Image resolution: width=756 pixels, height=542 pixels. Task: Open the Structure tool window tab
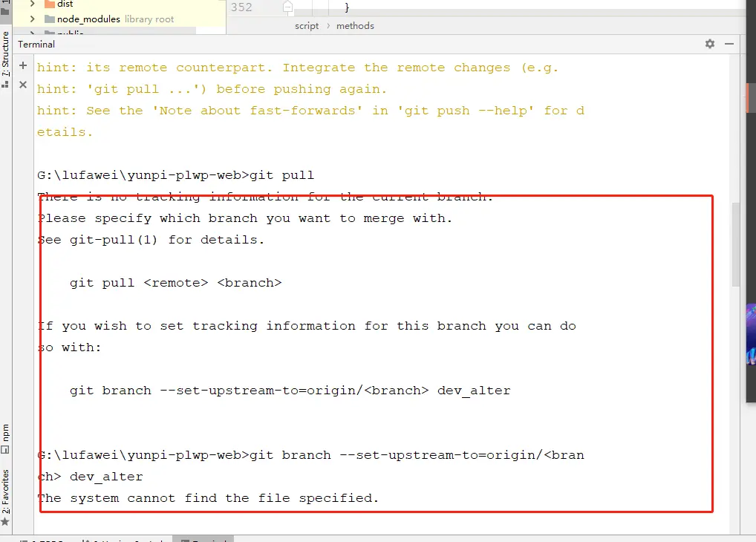(5, 59)
